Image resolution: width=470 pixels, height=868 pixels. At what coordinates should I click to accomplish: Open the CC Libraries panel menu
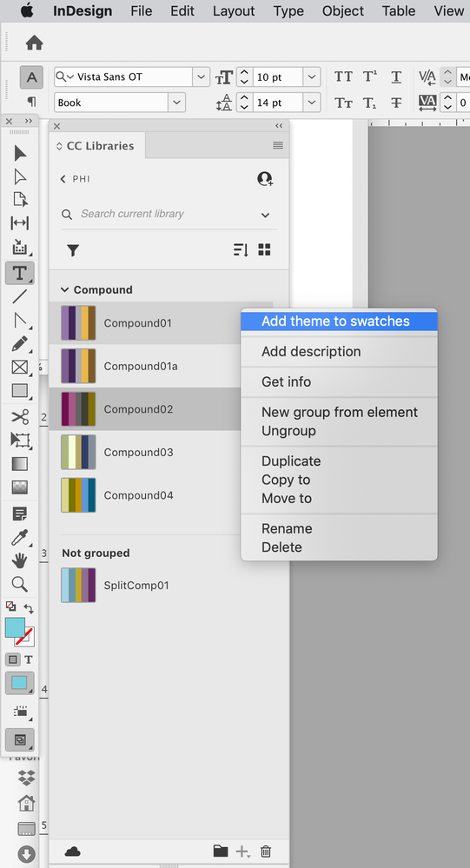(x=278, y=146)
